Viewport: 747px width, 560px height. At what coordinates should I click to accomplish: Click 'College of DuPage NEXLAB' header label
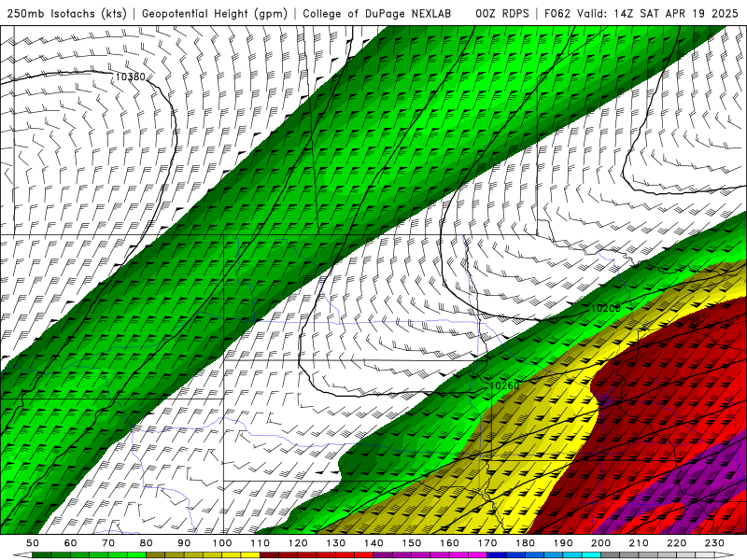[377, 13]
